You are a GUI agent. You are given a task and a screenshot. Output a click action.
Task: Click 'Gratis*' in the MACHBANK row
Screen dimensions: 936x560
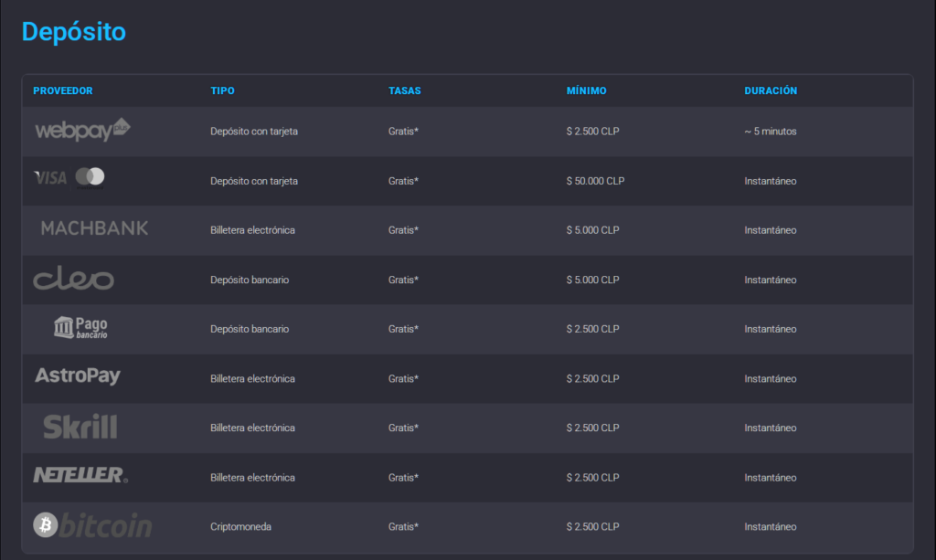tap(403, 230)
